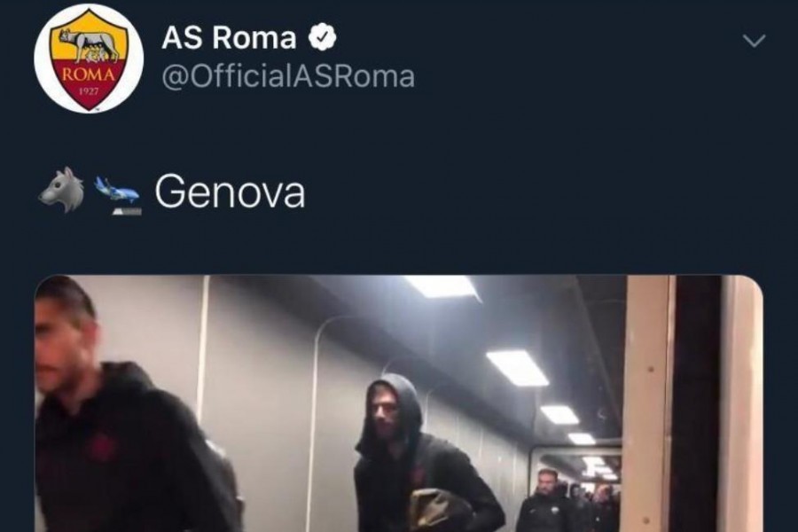This screenshot has height=532, width=798.
Task: Visit the @OfficialASRoma handle
Action: coord(288,77)
